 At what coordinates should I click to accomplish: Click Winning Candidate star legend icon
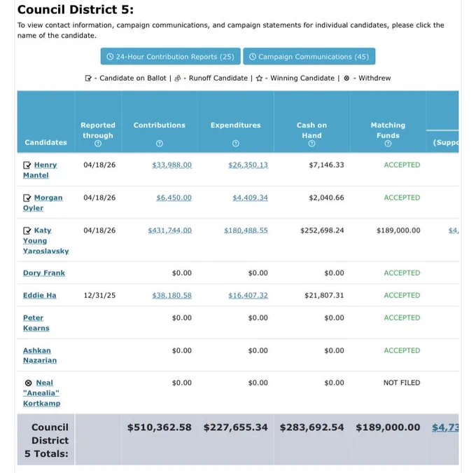[259, 78]
